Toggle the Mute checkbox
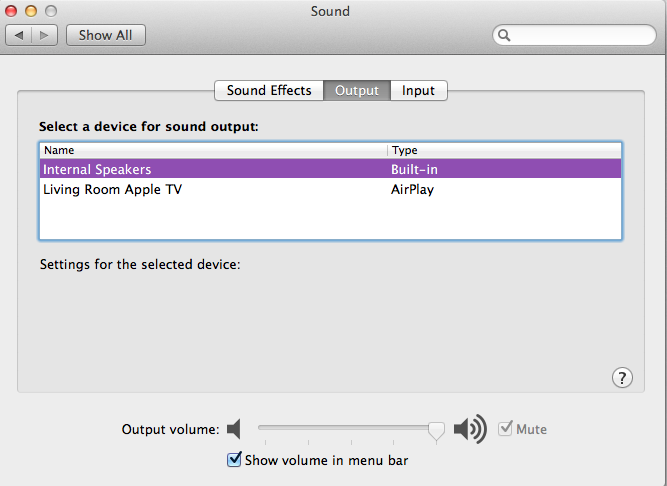667x486 pixels. 506,429
